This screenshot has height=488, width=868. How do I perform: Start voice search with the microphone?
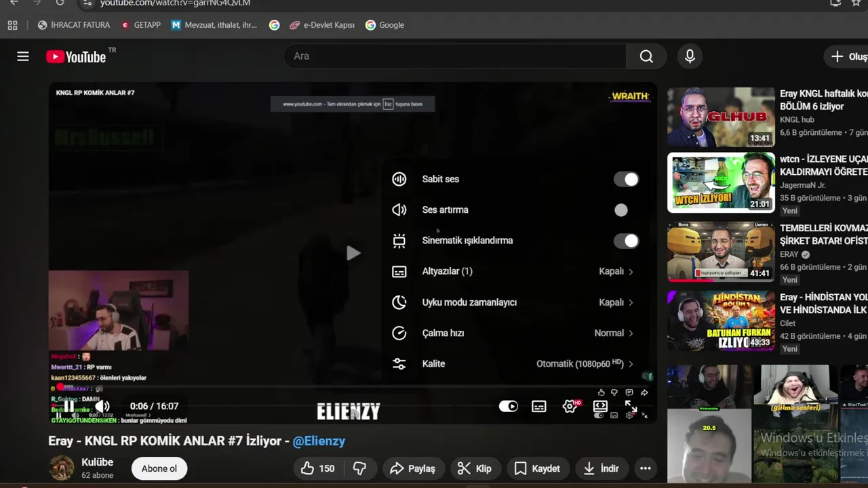[690, 56]
